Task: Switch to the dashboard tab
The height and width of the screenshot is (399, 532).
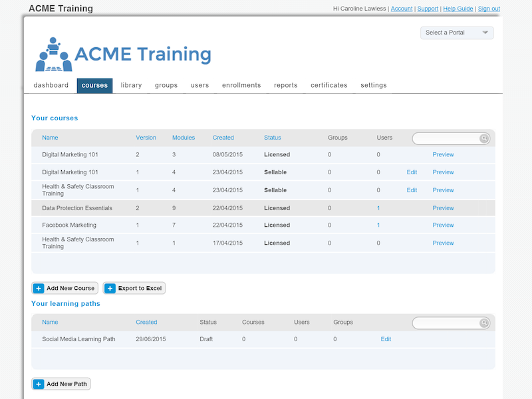Action: point(51,85)
